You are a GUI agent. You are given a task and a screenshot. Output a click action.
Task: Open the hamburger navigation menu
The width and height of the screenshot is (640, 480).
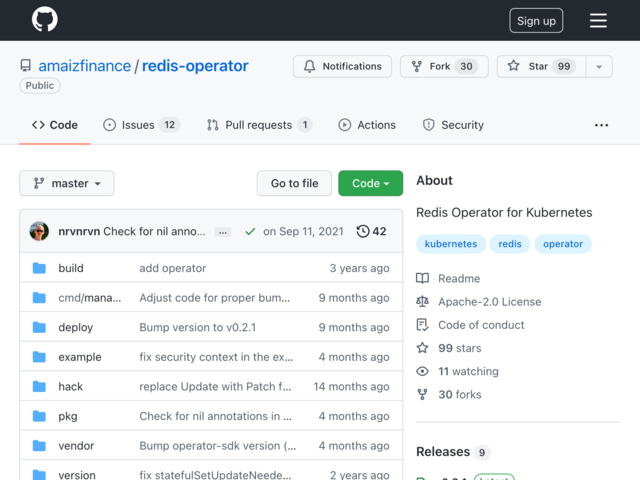point(598,20)
